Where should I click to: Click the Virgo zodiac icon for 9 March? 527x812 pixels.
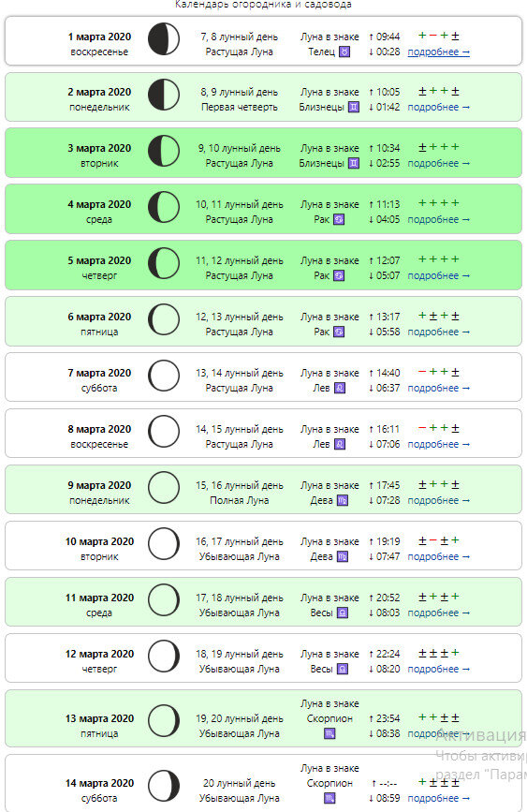click(343, 500)
